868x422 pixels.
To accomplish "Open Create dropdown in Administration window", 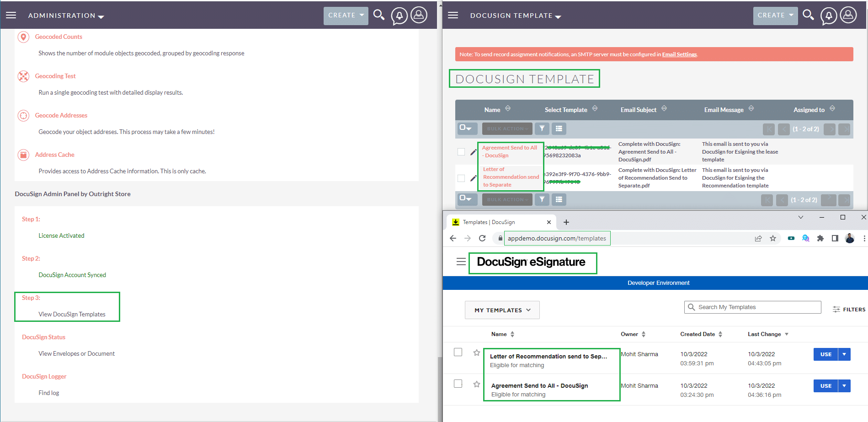I will pos(346,16).
